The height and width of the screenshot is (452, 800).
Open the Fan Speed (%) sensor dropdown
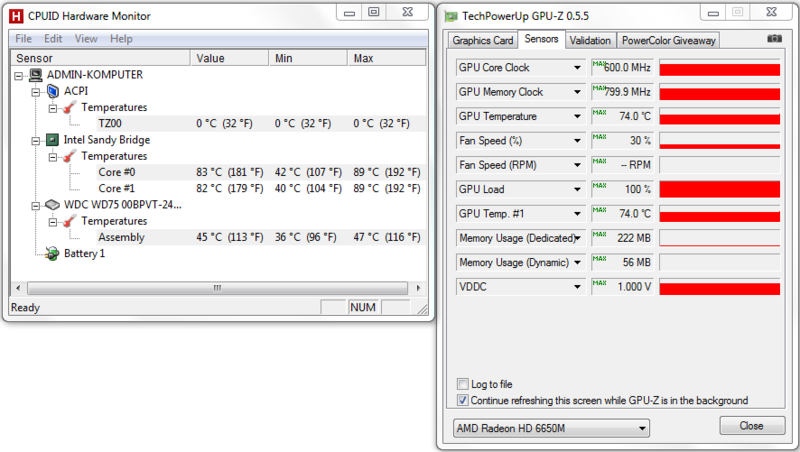[x=577, y=140]
